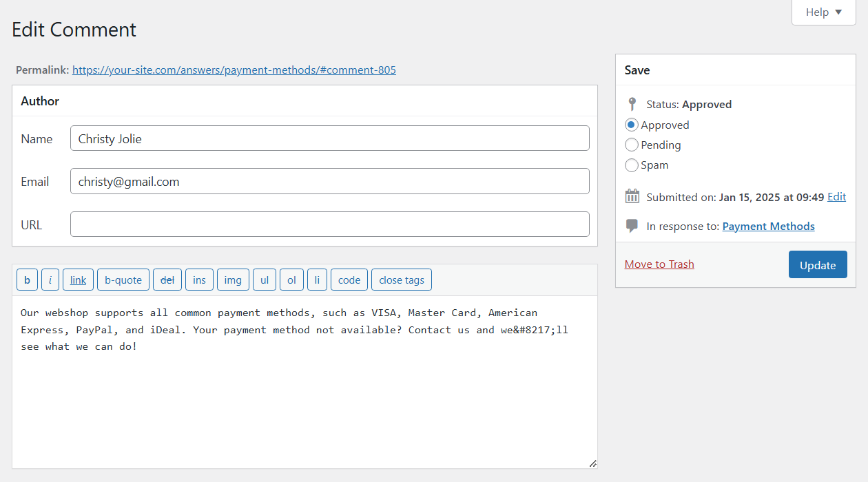This screenshot has width=868, height=482.
Task: Open the Payment Methods post link
Action: (x=768, y=226)
